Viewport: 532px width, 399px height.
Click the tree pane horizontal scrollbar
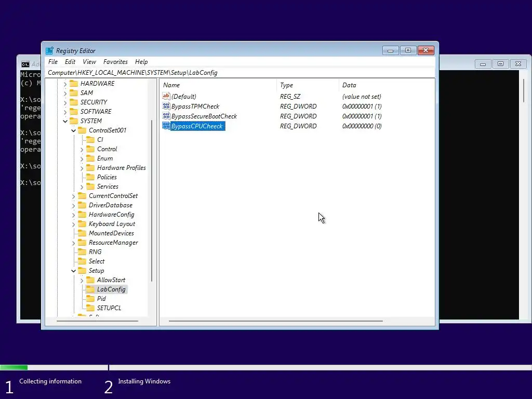coord(97,321)
